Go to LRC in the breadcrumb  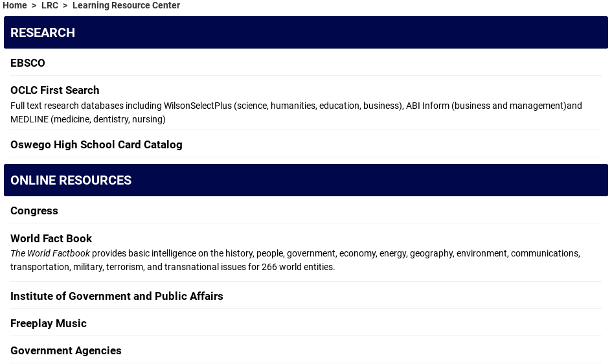pos(50,6)
